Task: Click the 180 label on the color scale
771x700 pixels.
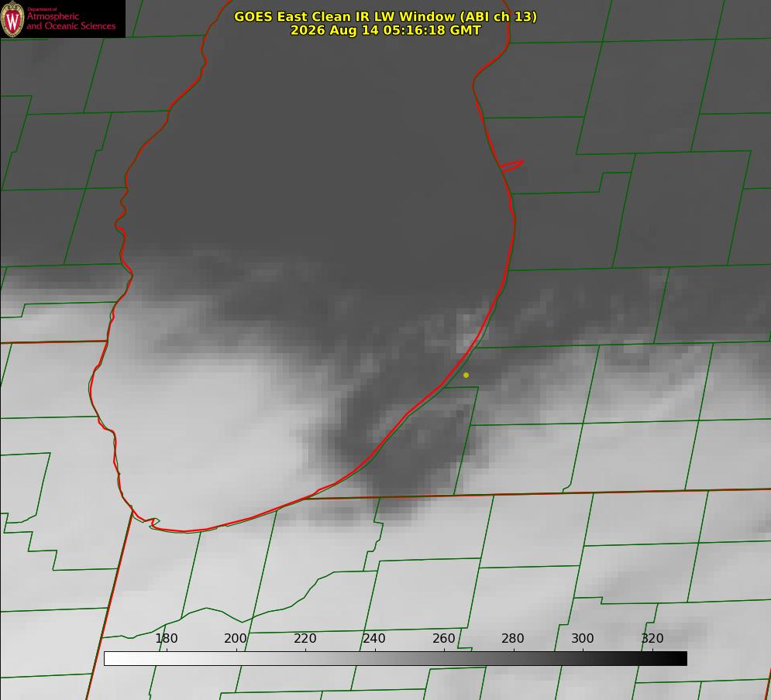Action: [x=166, y=638]
